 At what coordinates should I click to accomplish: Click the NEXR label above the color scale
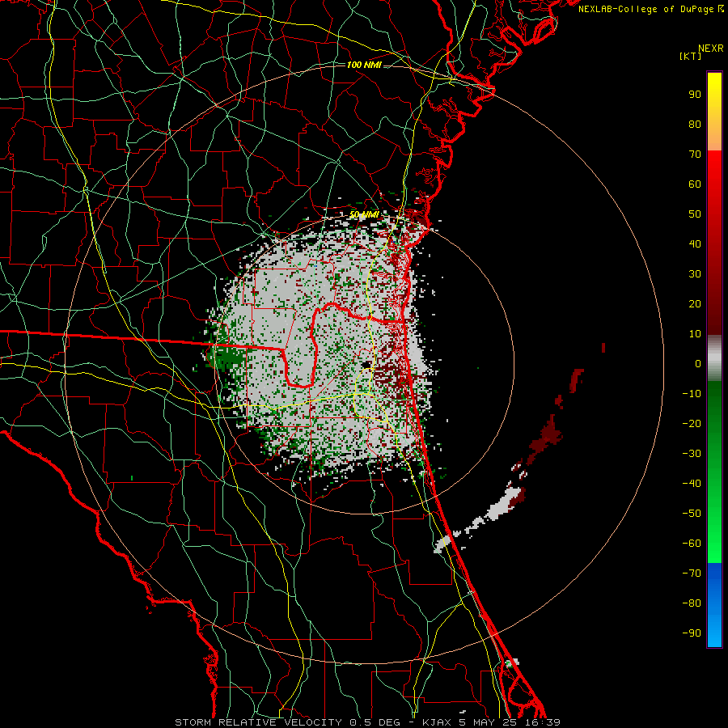[710, 49]
